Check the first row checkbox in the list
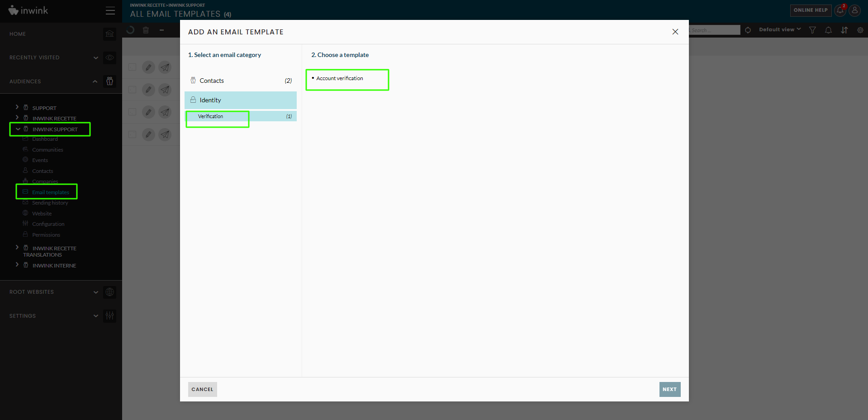This screenshot has width=868, height=420. coord(132,67)
